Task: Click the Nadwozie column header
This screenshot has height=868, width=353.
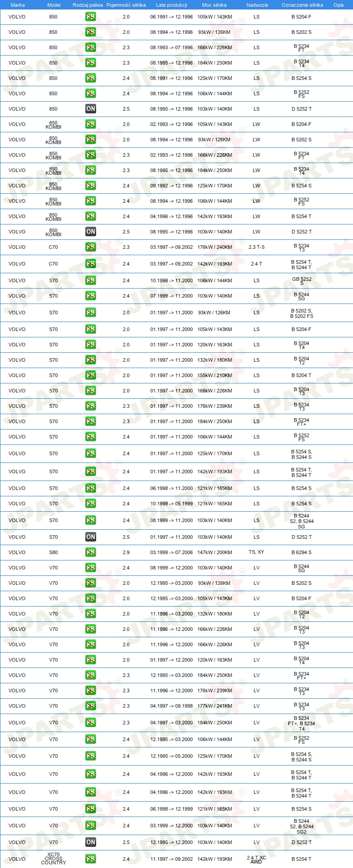Action: [x=257, y=5]
